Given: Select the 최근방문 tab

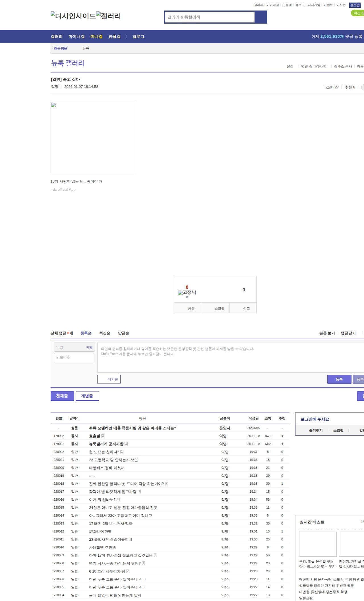Looking at the screenshot, I should [61, 48].
